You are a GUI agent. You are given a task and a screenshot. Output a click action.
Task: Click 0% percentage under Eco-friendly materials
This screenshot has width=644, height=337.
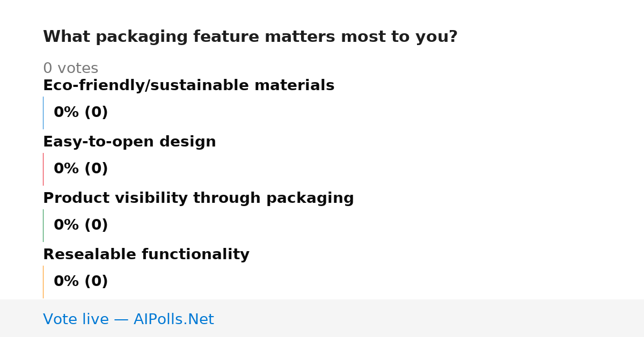67,113
